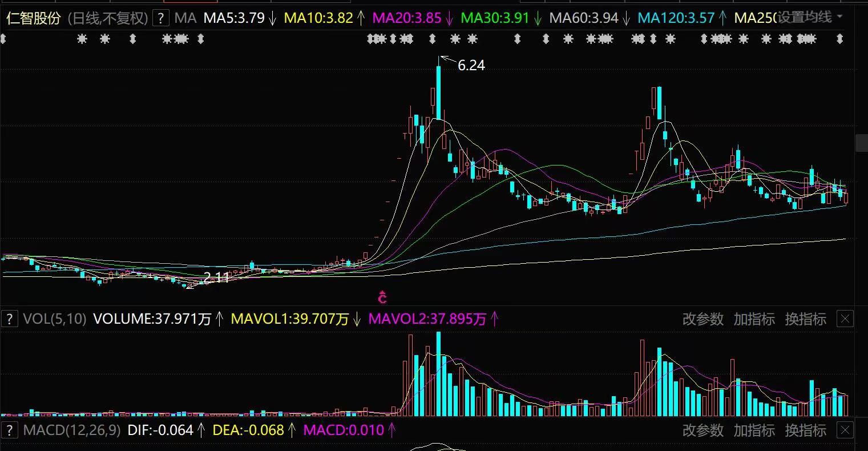Click the leftmost info marker above the candlesticks
This screenshot has width=868, height=451.
(3, 39)
